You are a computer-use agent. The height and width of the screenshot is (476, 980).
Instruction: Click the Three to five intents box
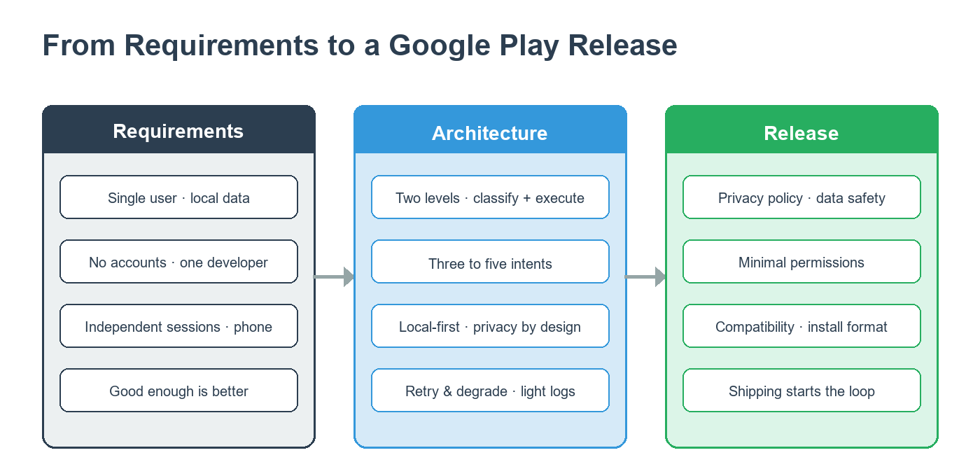pyautogui.click(x=490, y=262)
